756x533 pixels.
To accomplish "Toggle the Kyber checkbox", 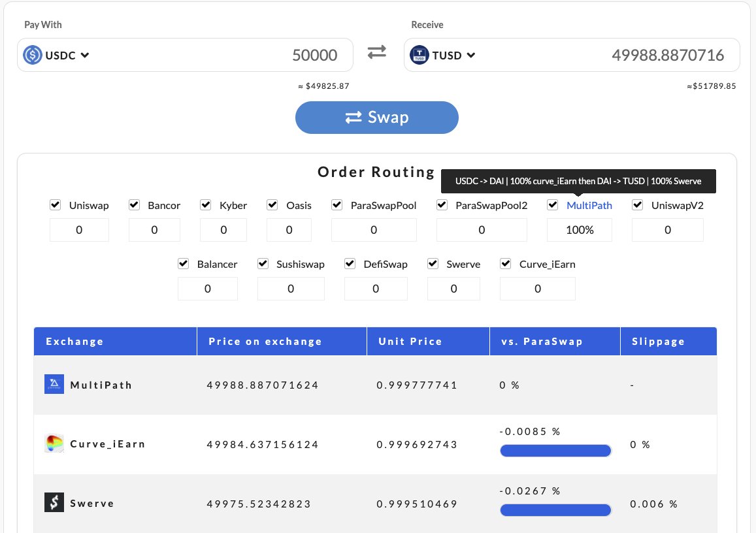I will pos(206,204).
